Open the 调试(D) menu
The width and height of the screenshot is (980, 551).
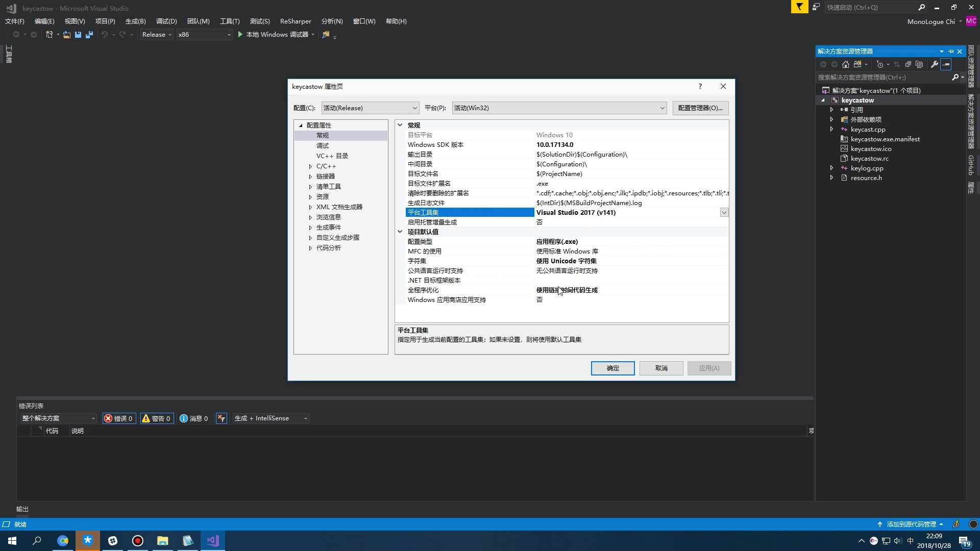[x=166, y=21]
